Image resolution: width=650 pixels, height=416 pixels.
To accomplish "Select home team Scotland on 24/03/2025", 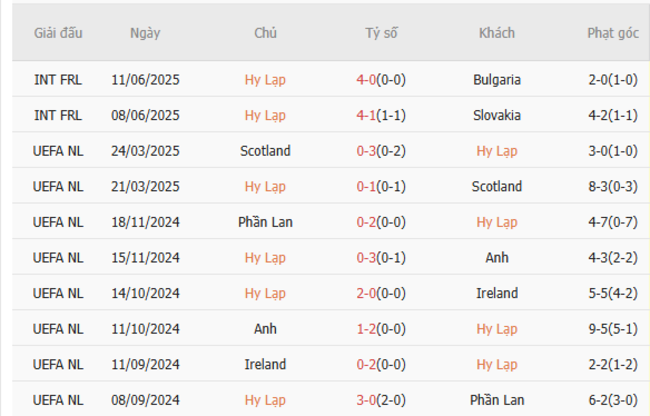I will click(x=265, y=151).
